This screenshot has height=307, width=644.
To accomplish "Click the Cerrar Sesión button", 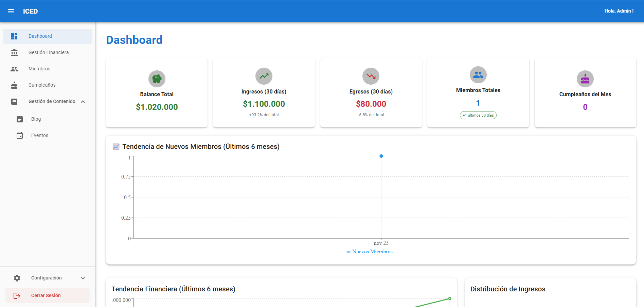I will click(x=48, y=296).
